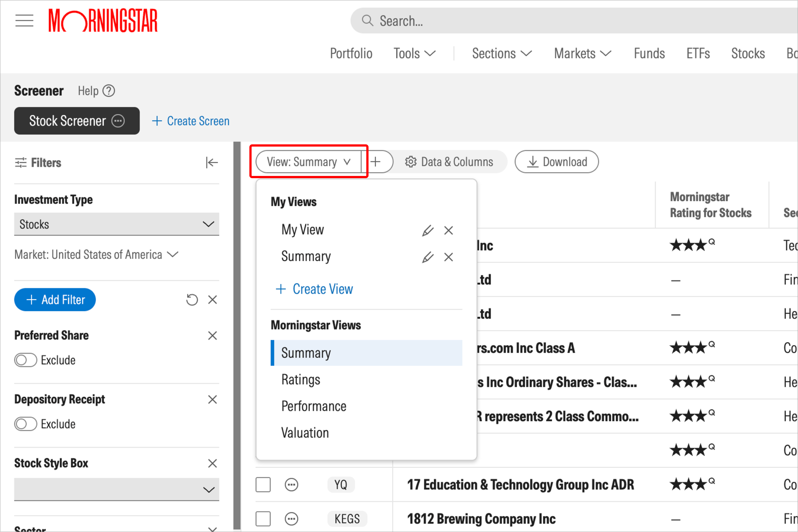Select Valuation in Morningstar Views
Viewport: 798px width, 532px height.
point(366,433)
